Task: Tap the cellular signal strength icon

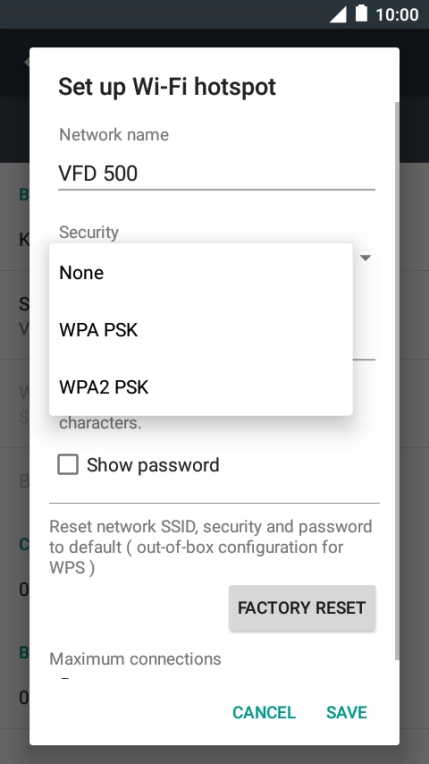Action: 338,14
